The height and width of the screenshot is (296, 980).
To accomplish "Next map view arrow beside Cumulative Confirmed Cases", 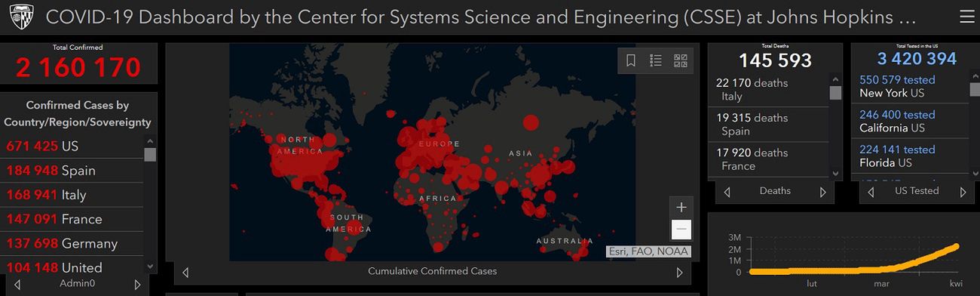I will [679, 272].
